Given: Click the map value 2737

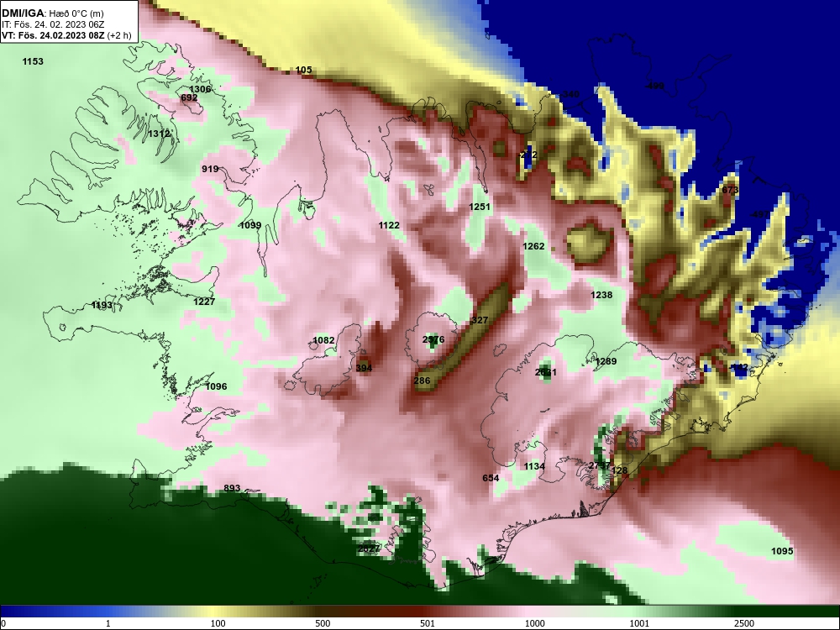Looking at the screenshot, I should coord(600,465).
